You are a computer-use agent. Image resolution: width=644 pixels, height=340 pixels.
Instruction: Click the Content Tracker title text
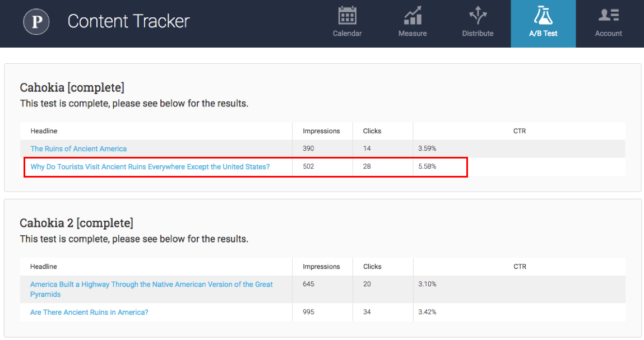pos(128,21)
